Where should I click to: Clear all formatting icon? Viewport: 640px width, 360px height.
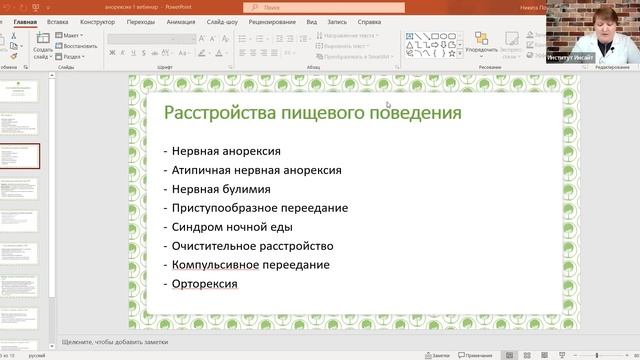pyautogui.click(x=225, y=39)
